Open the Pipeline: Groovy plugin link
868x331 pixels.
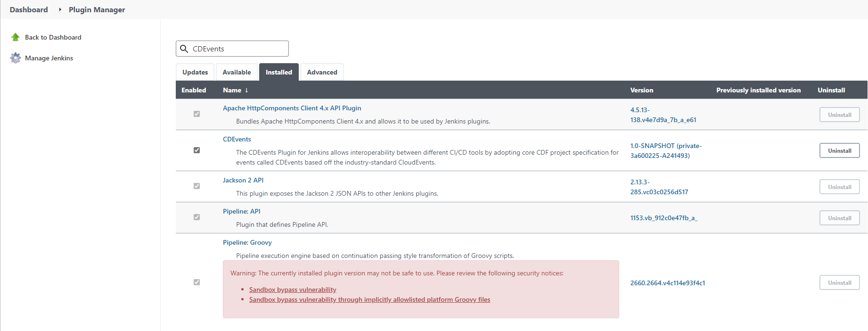pyautogui.click(x=247, y=242)
